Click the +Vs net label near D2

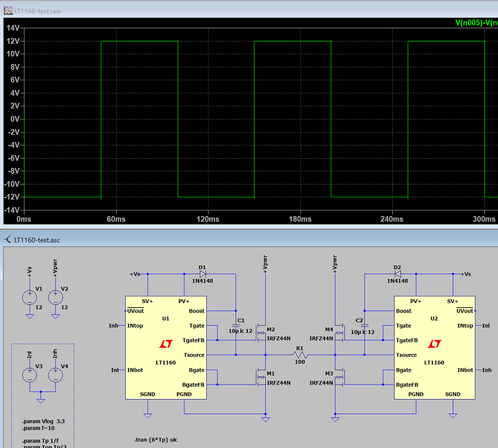[466, 274]
